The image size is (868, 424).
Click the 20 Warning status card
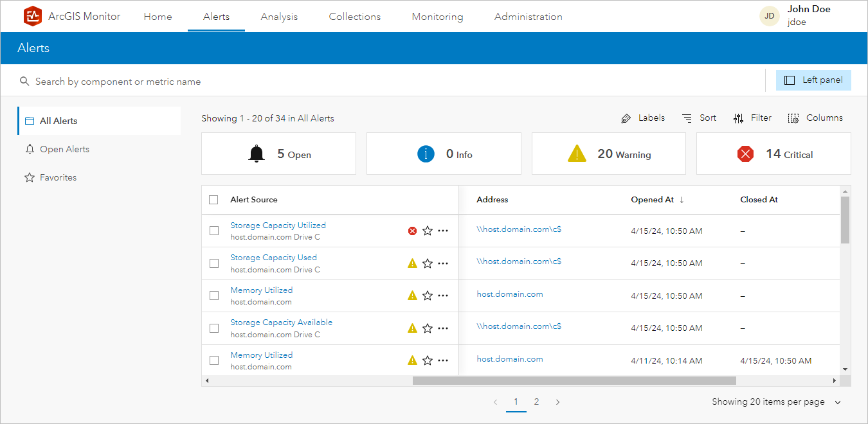tap(608, 154)
